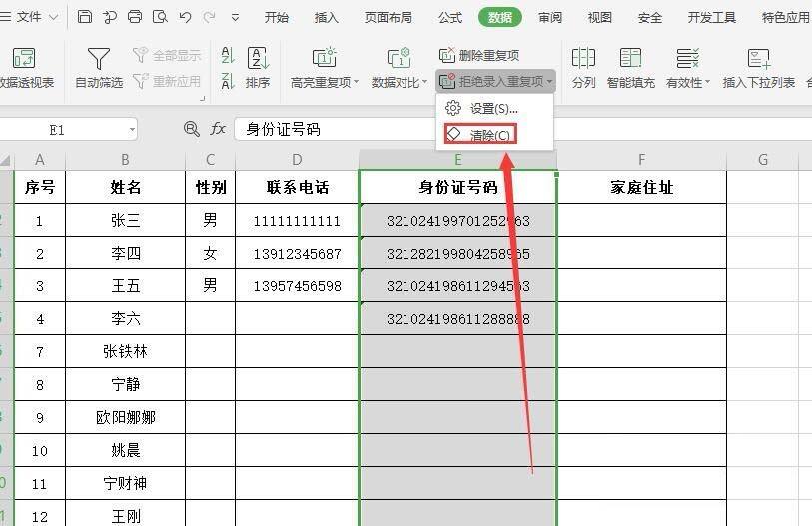Screen dimensions: 812x526
Task: Click the Redo arrow icon
Action: coord(209,17)
